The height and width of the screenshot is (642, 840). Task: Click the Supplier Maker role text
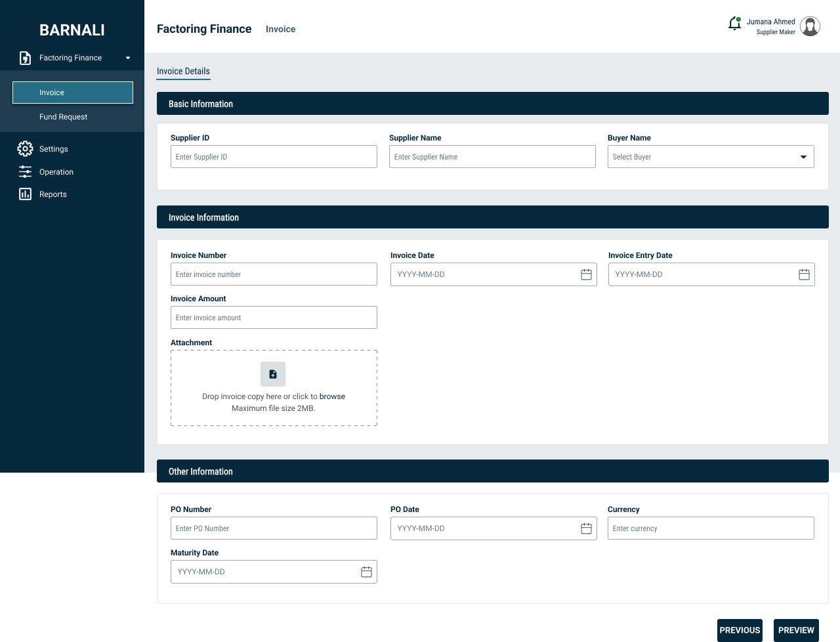pyautogui.click(x=776, y=32)
